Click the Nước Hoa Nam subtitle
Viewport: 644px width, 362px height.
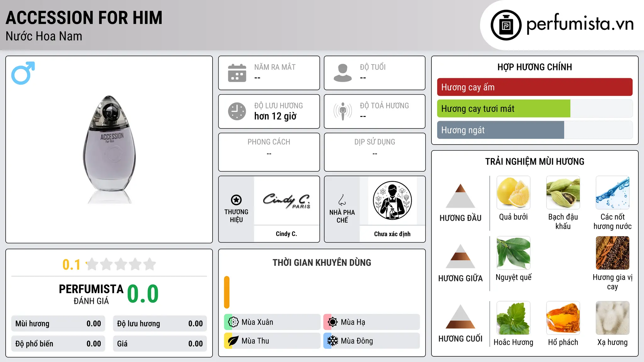(x=44, y=36)
